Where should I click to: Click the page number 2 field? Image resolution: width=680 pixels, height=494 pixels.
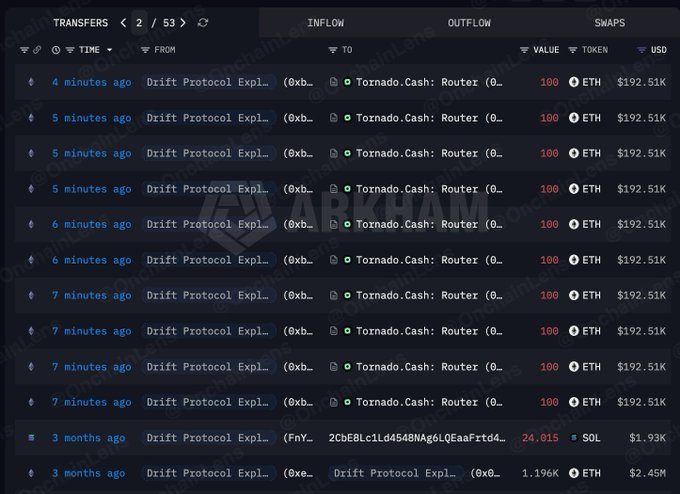click(x=139, y=23)
